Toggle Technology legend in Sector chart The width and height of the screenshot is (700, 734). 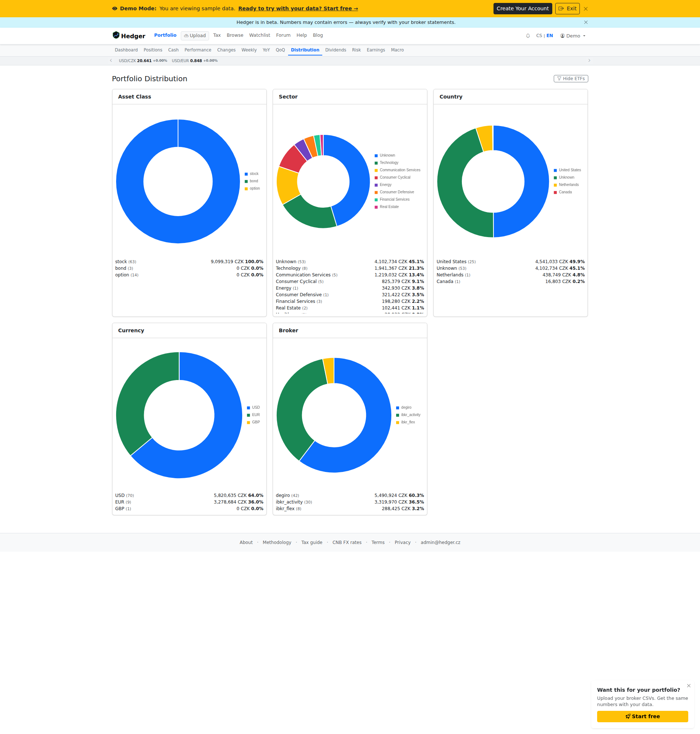(387, 163)
